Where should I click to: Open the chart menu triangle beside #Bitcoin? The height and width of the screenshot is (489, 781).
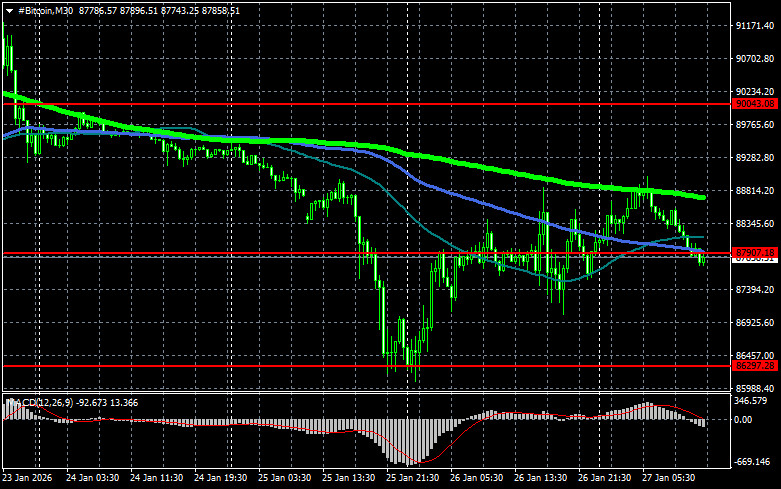[x=9, y=11]
